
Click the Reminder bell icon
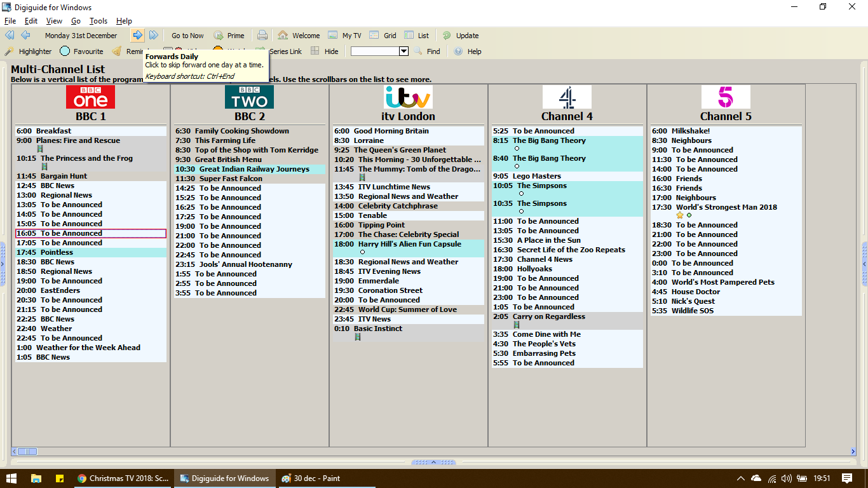click(x=117, y=51)
